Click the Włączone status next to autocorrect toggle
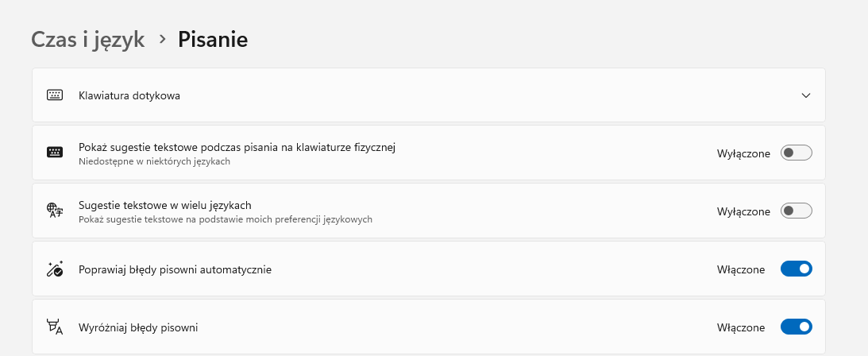This screenshot has width=868, height=356. (741, 269)
